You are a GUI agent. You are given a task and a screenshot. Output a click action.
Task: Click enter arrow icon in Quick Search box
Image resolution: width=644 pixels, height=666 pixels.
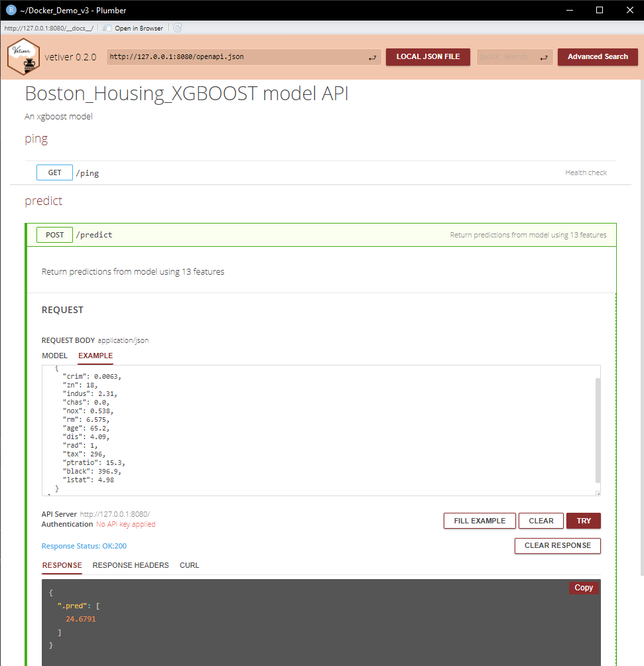click(x=544, y=58)
